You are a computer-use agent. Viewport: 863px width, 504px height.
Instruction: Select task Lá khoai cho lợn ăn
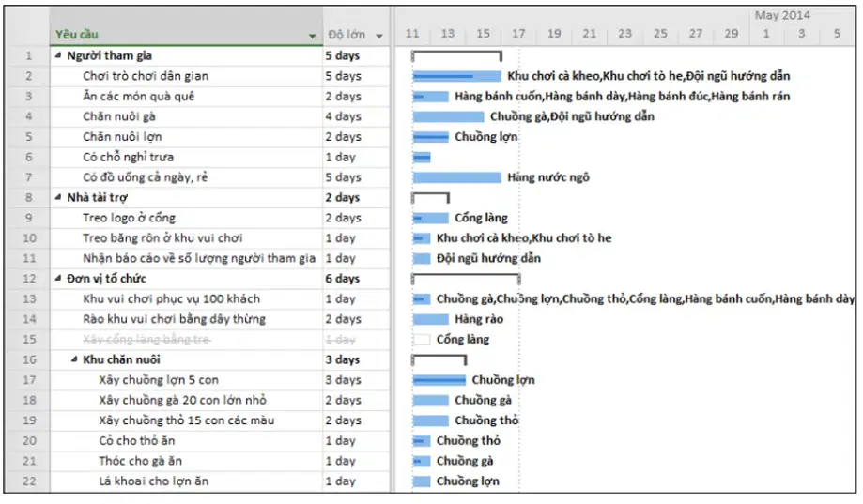[x=154, y=481]
